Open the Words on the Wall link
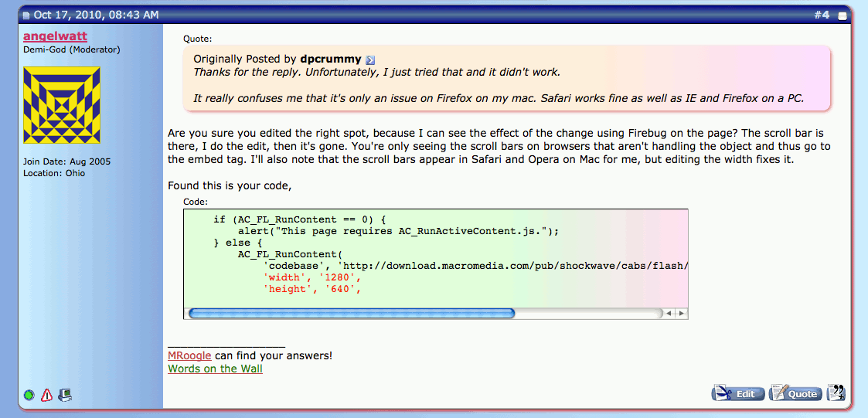The width and height of the screenshot is (868, 418). tap(215, 369)
